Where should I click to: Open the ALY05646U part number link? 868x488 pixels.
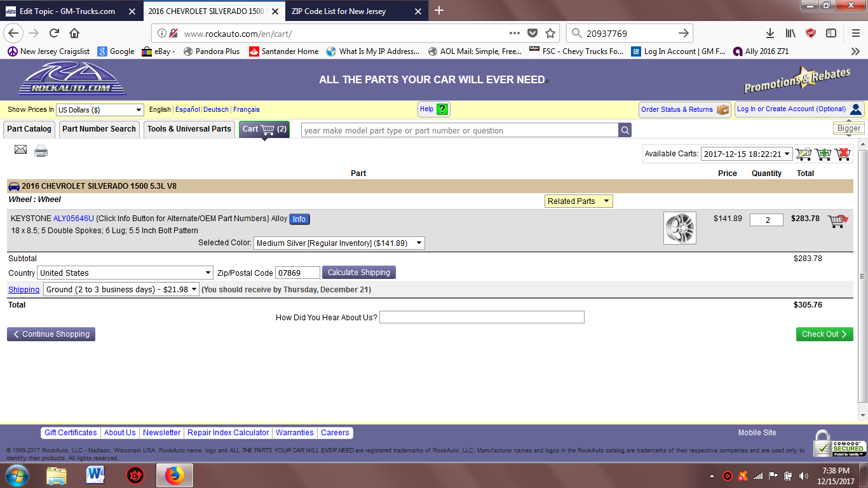point(74,219)
